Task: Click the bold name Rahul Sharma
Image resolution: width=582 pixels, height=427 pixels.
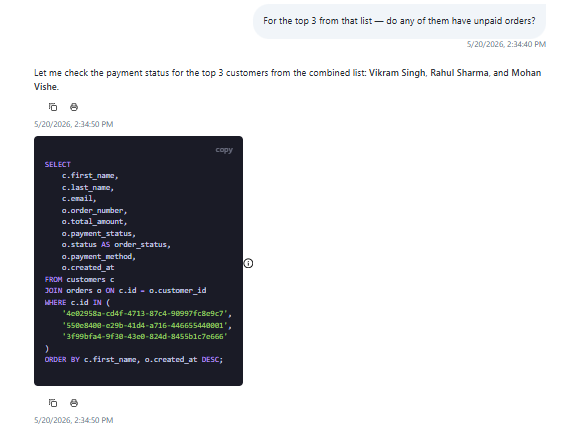Action: pyautogui.click(x=459, y=73)
